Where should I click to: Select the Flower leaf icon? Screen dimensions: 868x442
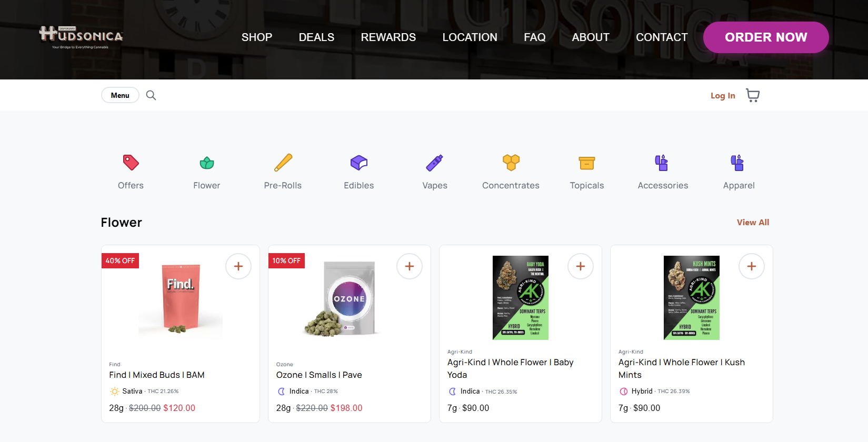point(207,163)
